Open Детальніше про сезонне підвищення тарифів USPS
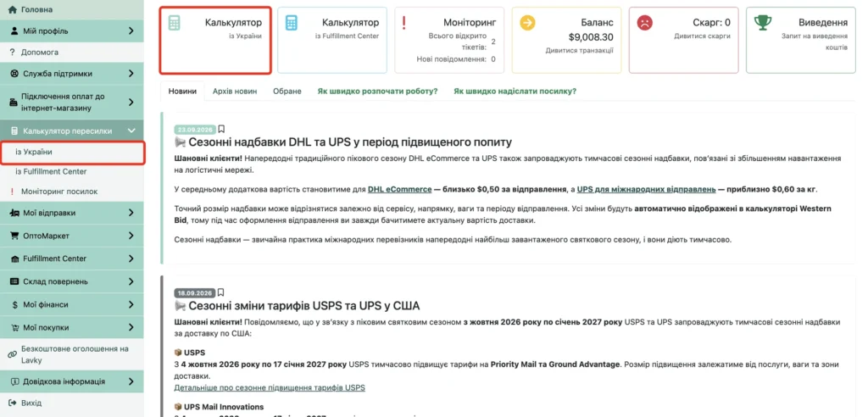This screenshot has height=417, width=868. point(270,387)
